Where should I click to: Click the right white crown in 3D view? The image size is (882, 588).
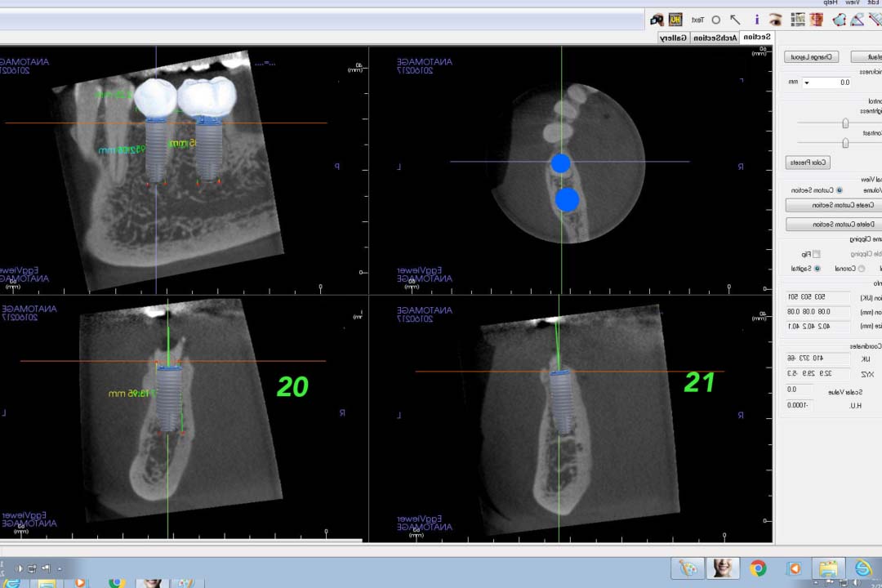[207, 97]
